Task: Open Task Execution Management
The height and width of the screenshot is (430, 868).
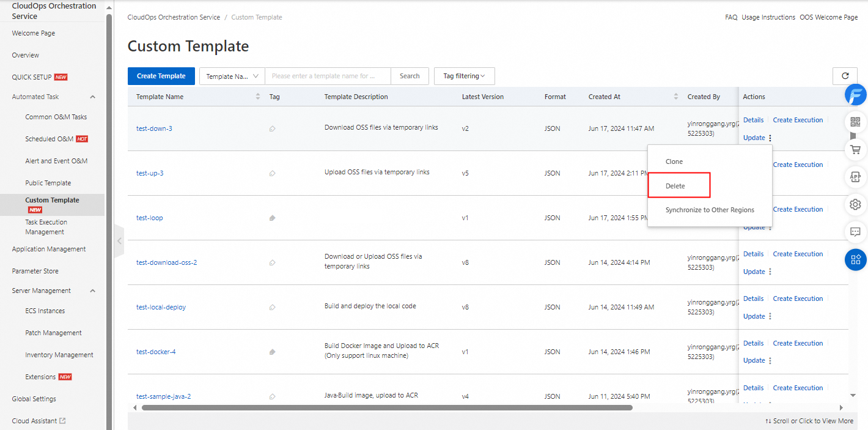Action: [46, 227]
